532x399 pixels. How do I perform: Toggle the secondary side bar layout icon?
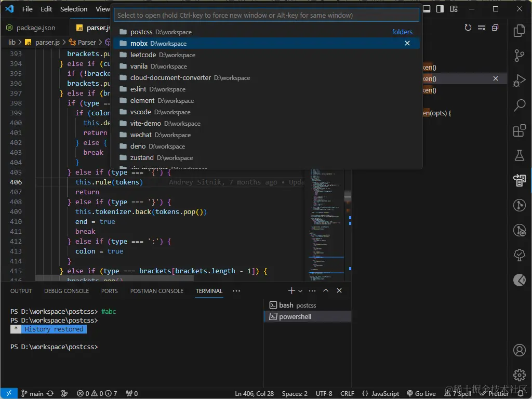click(x=440, y=9)
